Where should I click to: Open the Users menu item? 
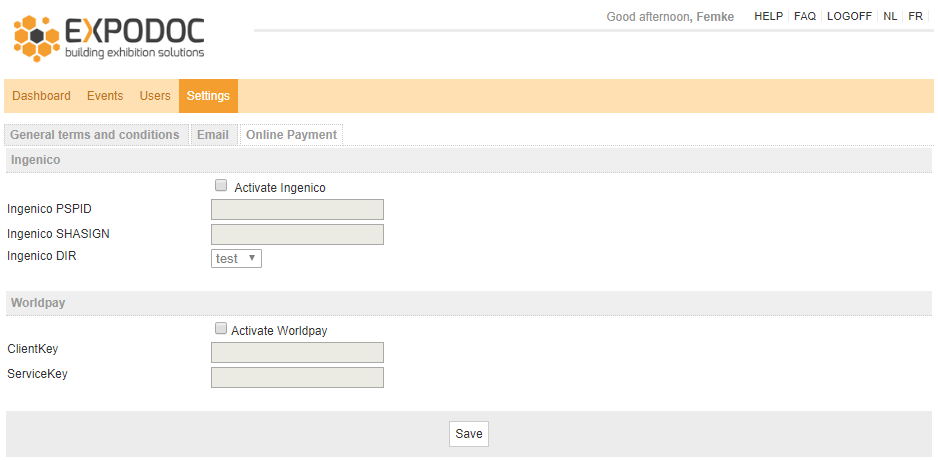(x=155, y=96)
